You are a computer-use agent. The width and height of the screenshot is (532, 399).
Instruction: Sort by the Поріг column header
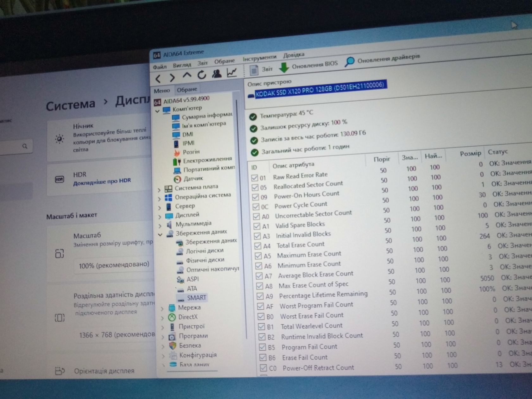point(382,159)
